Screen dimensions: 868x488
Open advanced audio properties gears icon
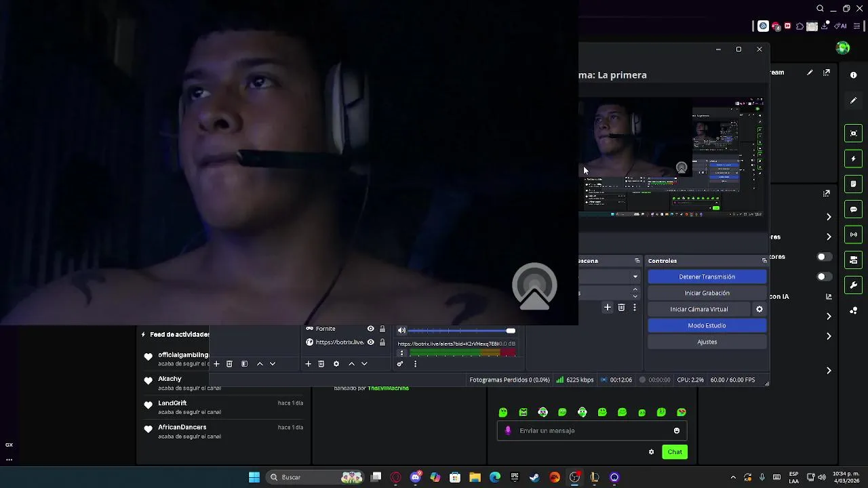pyautogui.click(x=400, y=364)
